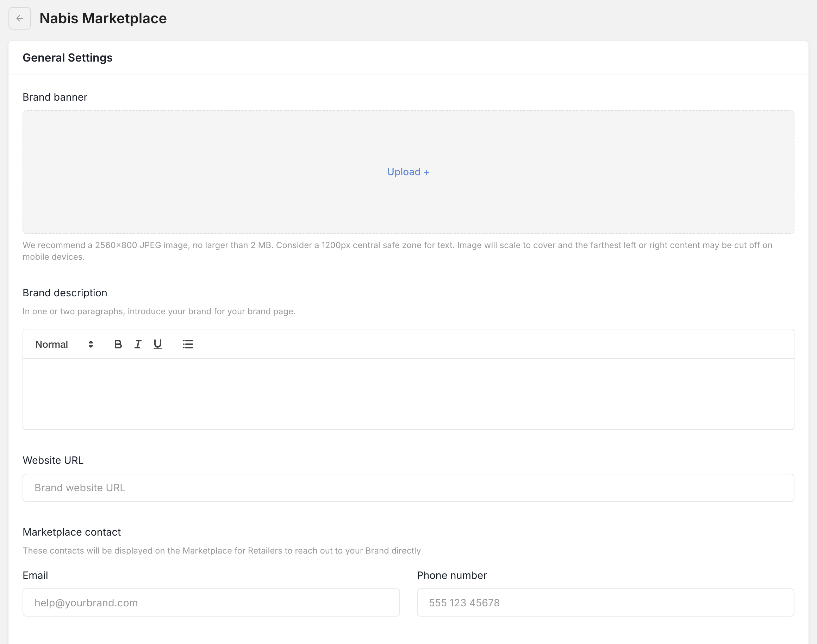Image resolution: width=817 pixels, height=644 pixels.
Task: Click the Brand description label
Action: pos(65,293)
